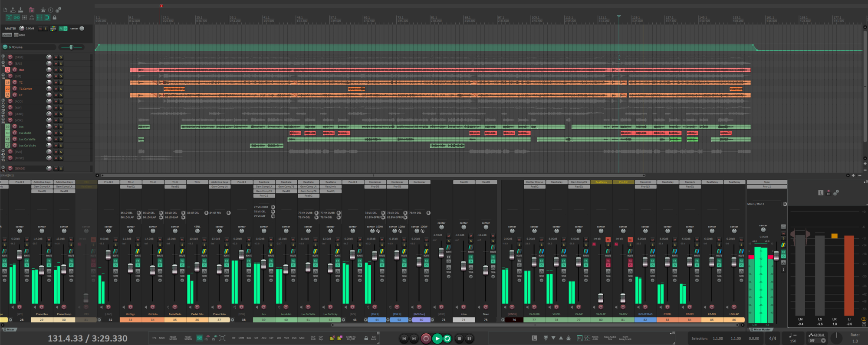This screenshot has height=345, width=868.
Task: Select the DRM toolbar filter item
Action: (241, 338)
